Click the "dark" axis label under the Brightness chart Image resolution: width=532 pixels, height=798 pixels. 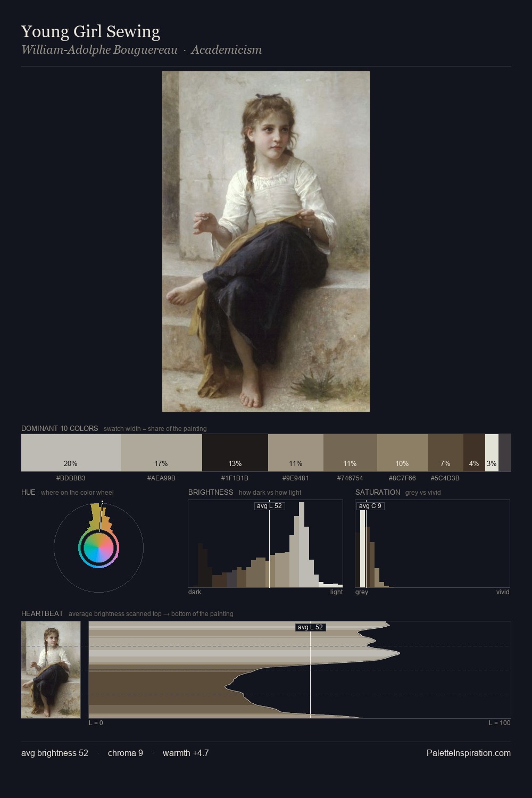[195, 592]
